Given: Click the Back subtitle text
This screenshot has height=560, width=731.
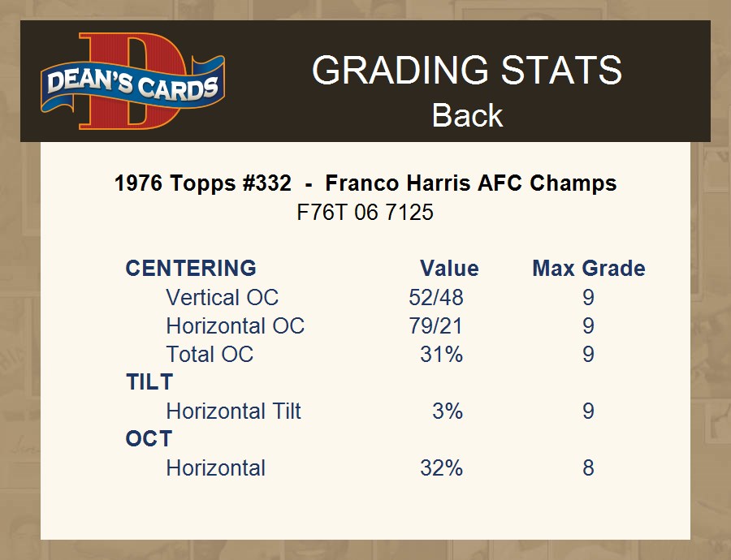Looking at the screenshot, I should click(467, 115).
